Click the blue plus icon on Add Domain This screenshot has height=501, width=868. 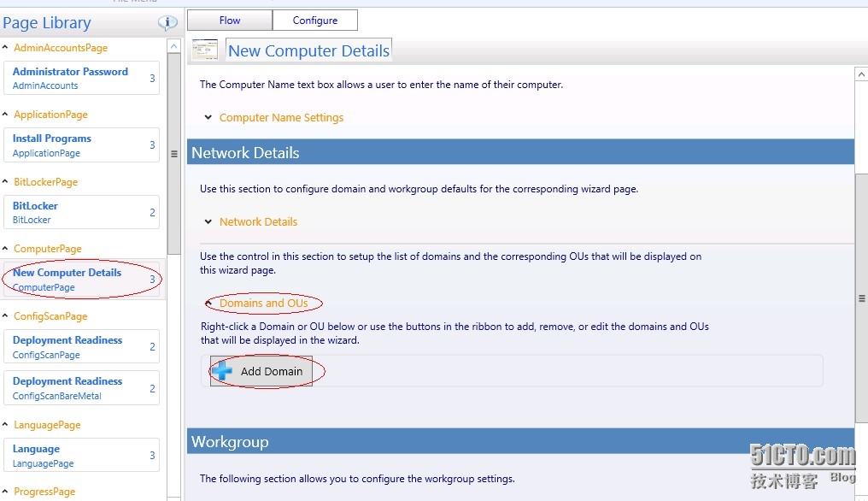[x=222, y=371]
